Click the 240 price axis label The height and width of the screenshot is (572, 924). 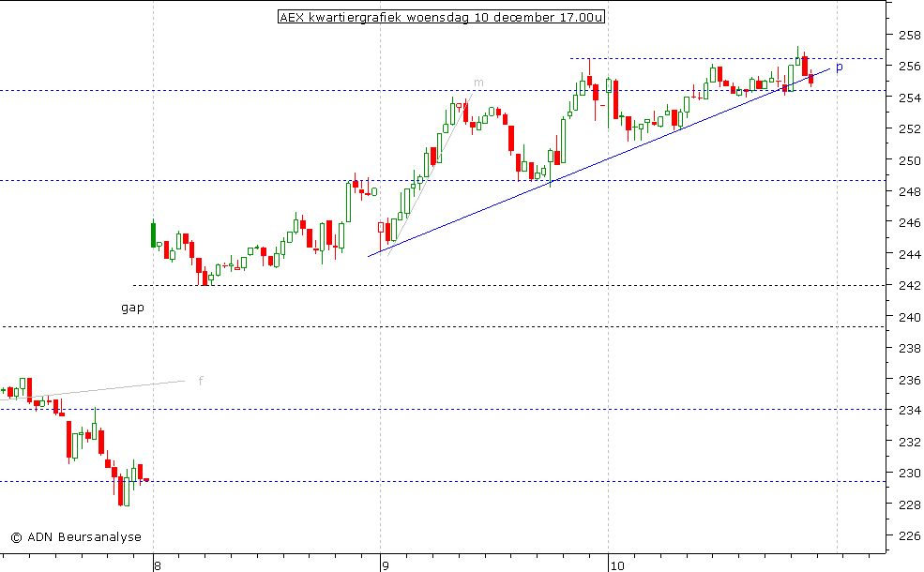[909, 317]
